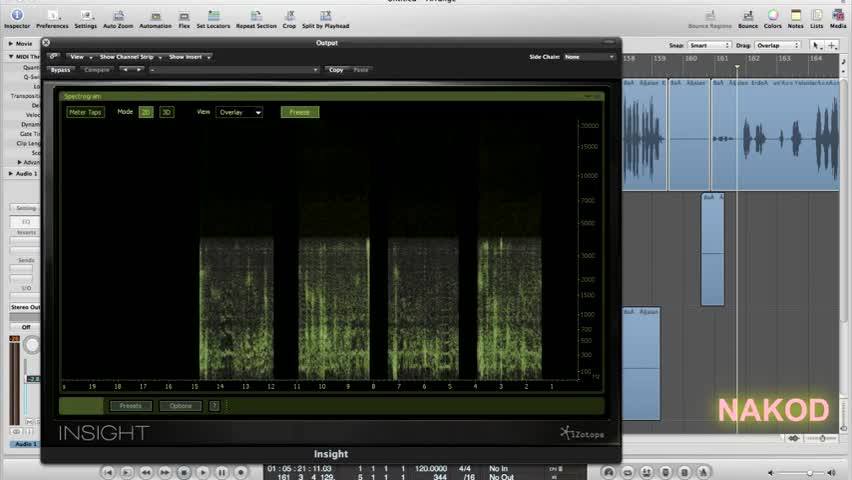Toggle the Compare button
The image size is (852, 480).
(x=97, y=70)
